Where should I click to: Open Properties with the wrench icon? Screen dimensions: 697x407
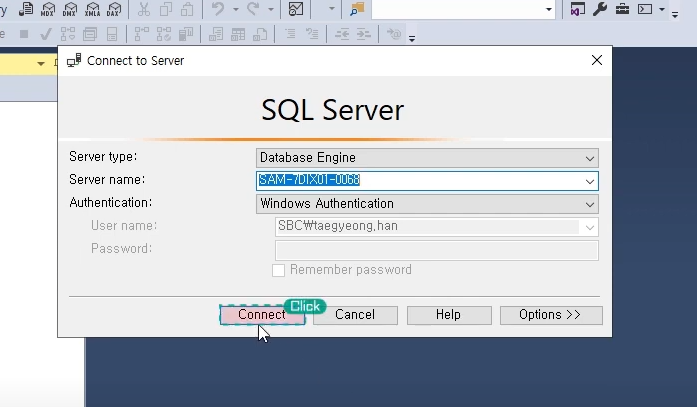(600, 9)
